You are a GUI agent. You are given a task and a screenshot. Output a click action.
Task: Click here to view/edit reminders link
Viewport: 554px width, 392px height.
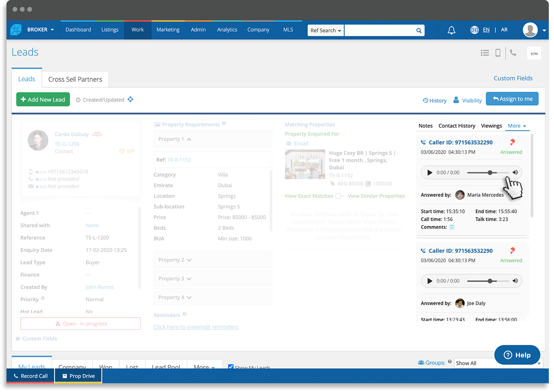click(196, 327)
